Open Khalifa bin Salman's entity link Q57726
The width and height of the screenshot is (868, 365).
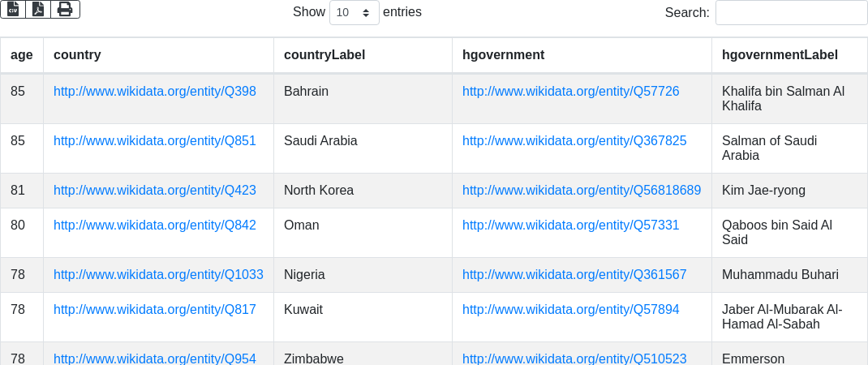[x=571, y=91]
